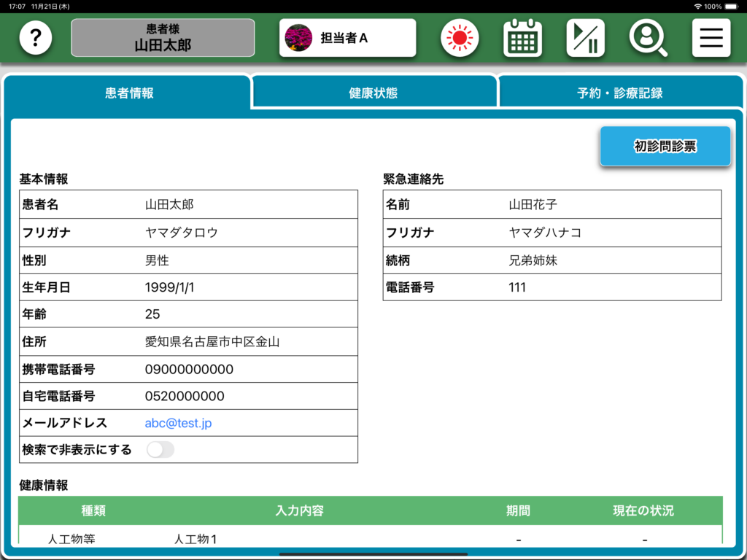The image size is (747, 560).
Task: Open the calendar icon
Action: pos(522,38)
